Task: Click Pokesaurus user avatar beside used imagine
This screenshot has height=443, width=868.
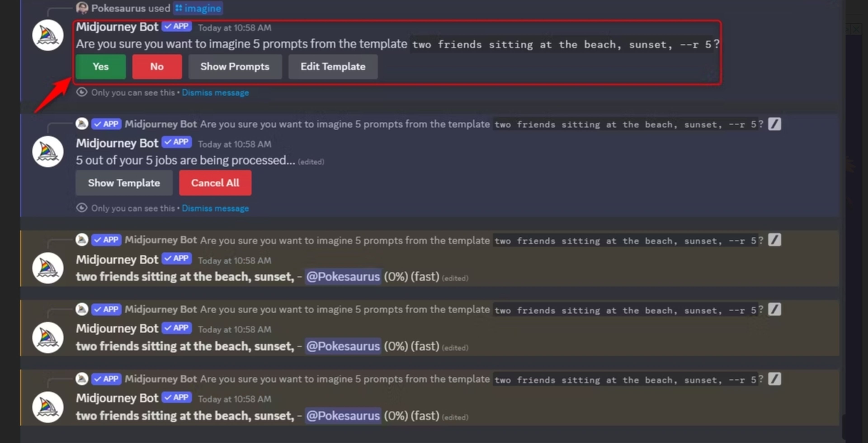Action: (x=82, y=8)
